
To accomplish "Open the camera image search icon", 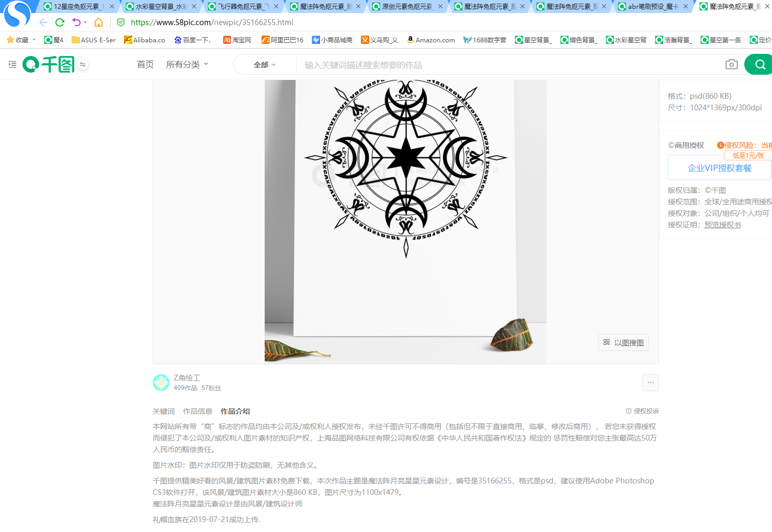I will [732, 64].
